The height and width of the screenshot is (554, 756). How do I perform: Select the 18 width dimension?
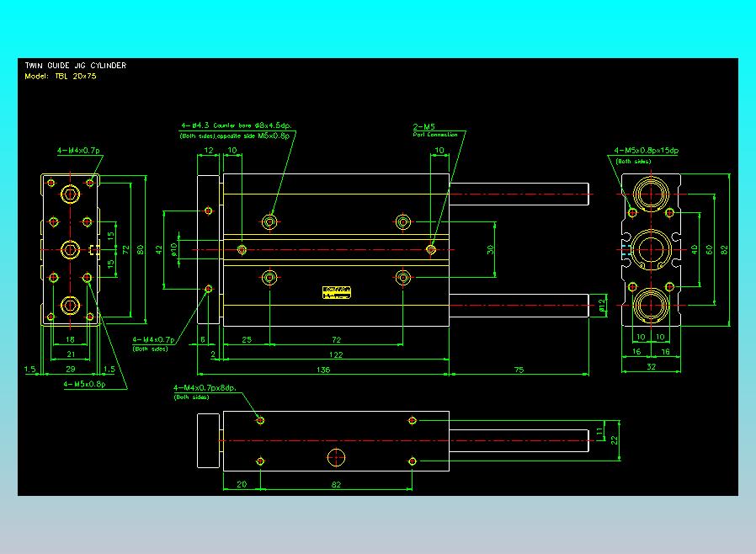70,340
